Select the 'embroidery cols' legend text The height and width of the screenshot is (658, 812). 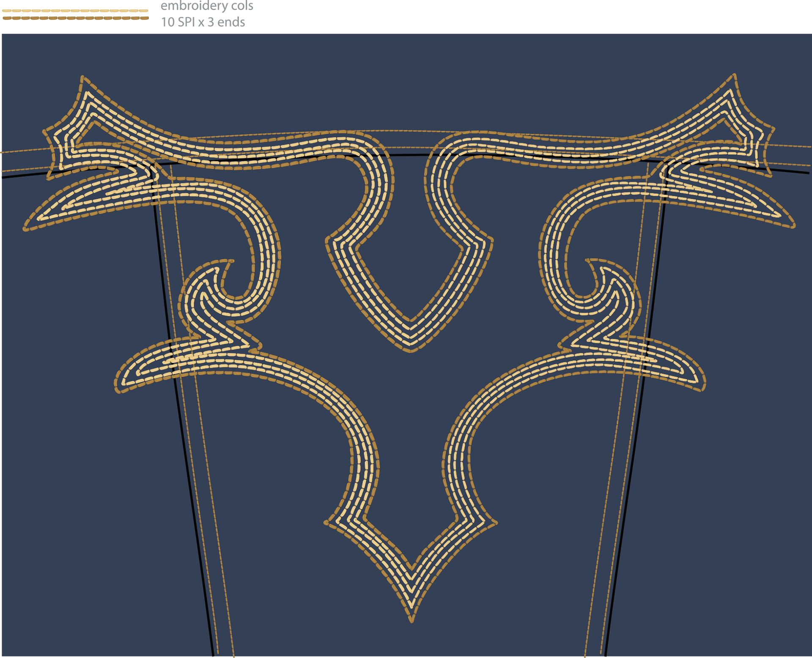point(207,6)
